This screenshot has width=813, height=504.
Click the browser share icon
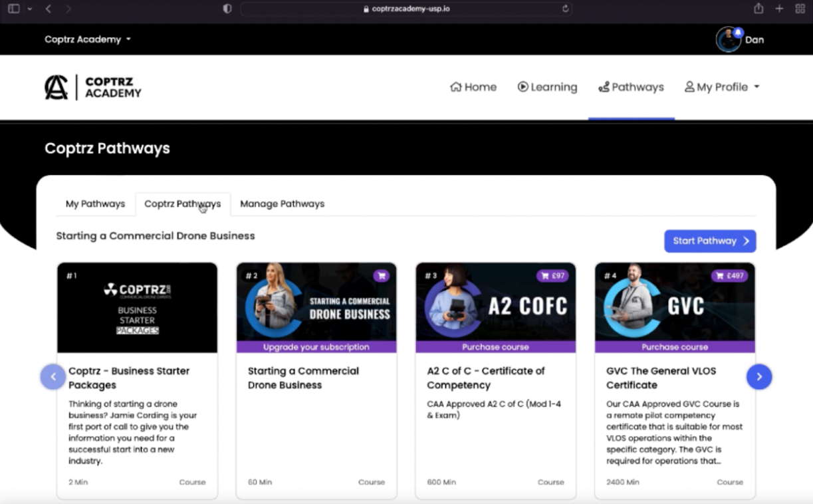[758, 9]
